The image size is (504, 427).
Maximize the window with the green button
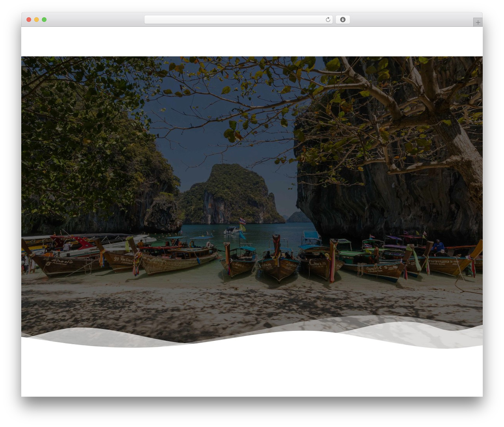(x=44, y=20)
